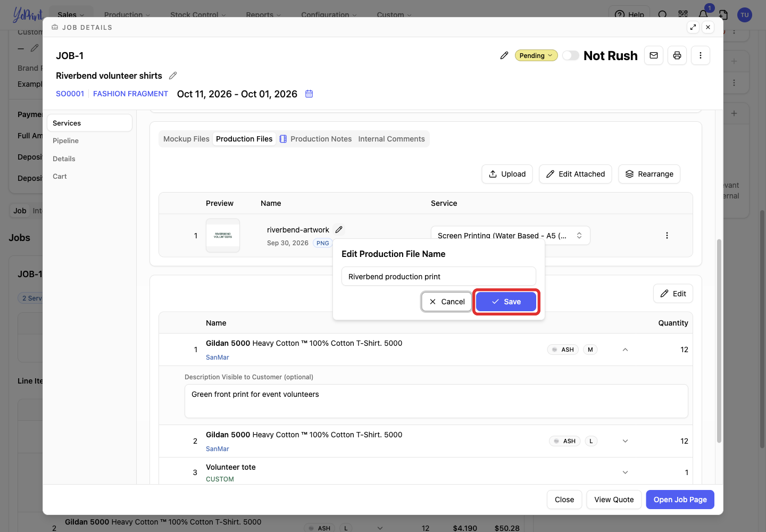The width and height of the screenshot is (766, 532).
Task: Open the TU user avatar menu
Action: pyautogui.click(x=745, y=14)
